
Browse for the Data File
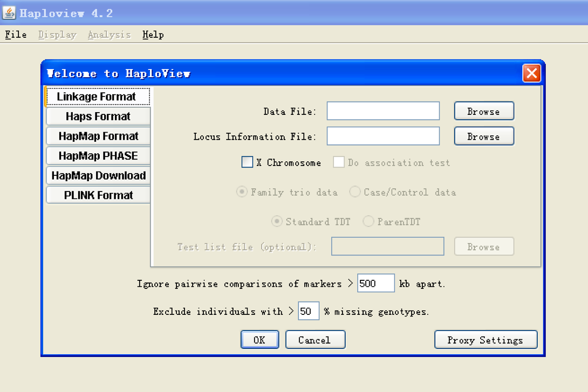coord(484,111)
